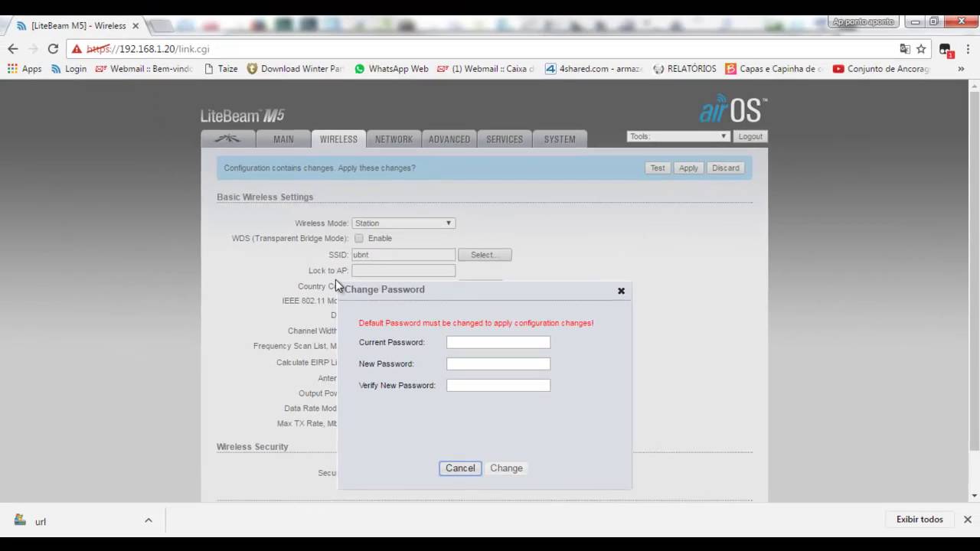Viewport: 980px width, 551px height.
Task: Discard the configuration changes
Action: click(725, 168)
